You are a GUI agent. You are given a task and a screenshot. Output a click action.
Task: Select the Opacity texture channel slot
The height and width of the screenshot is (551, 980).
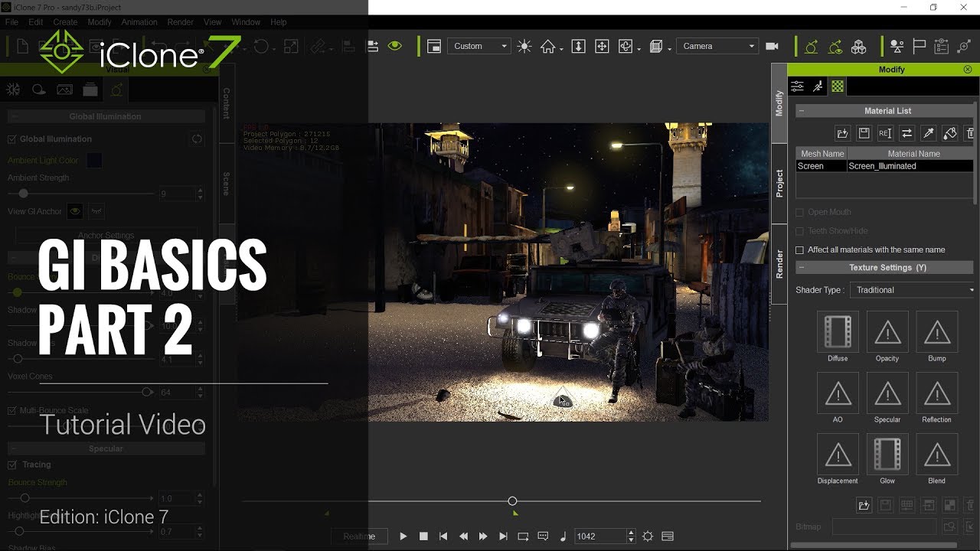(x=887, y=332)
